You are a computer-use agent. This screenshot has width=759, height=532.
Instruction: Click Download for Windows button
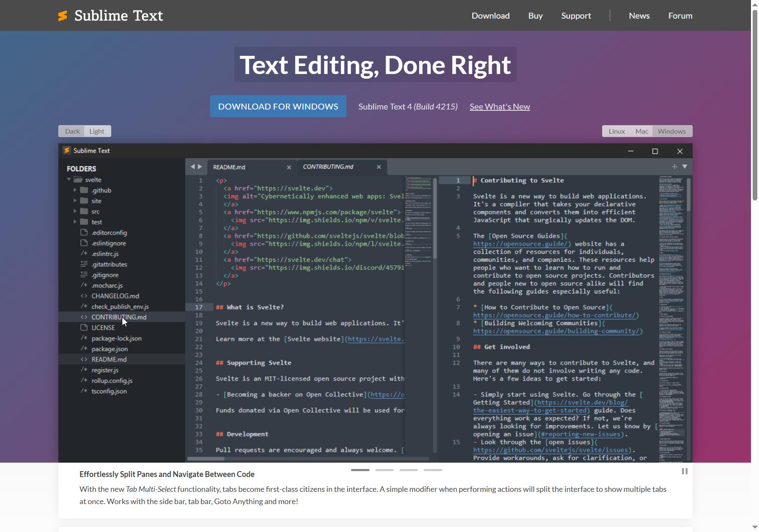click(x=278, y=106)
